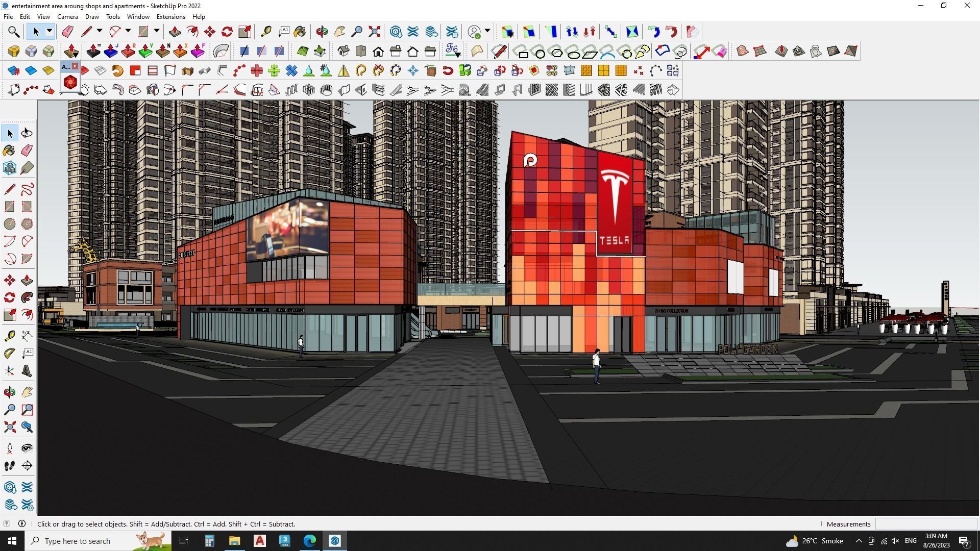Activate Position Camera tool in left toolbar

10,448
